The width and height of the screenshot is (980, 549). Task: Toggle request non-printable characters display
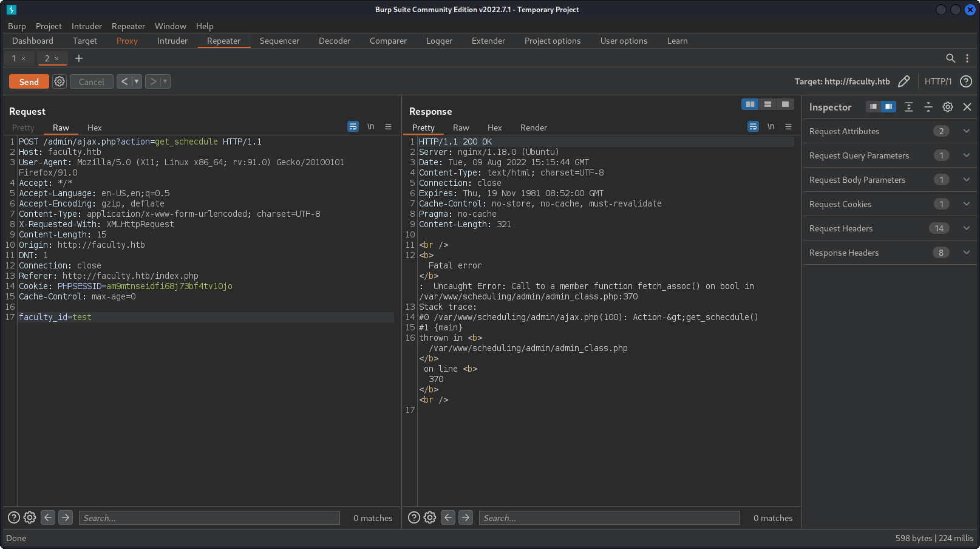click(x=370, y=126)
